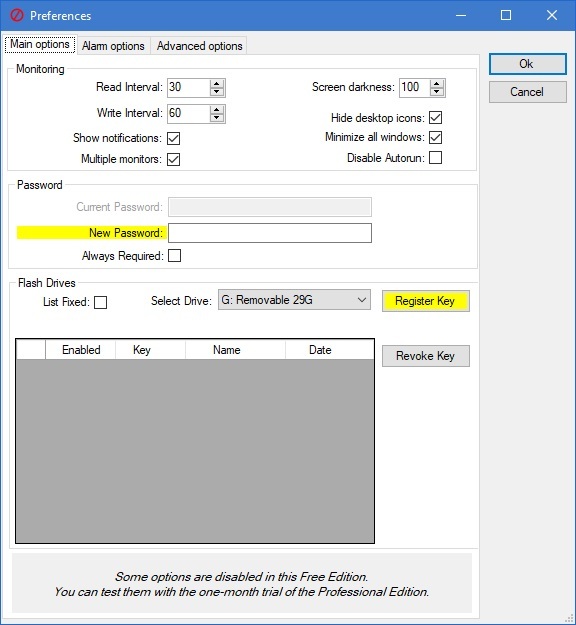The width and height of the screenshot is (576, 625).
Task: Click the Date column header
Action: tap(329, 350)
